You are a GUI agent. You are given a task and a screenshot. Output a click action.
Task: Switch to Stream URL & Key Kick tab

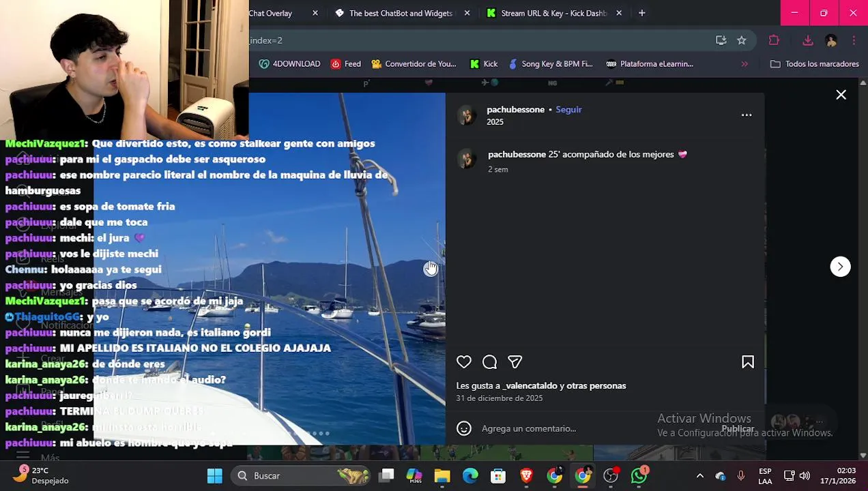pos(553,13)
